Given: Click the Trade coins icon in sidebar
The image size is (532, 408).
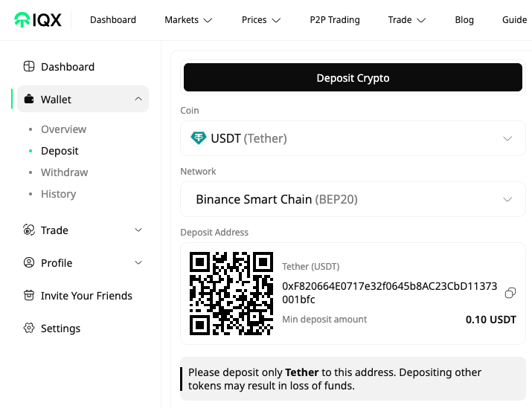Looking at the screenshot, I should tap(29, 230).
